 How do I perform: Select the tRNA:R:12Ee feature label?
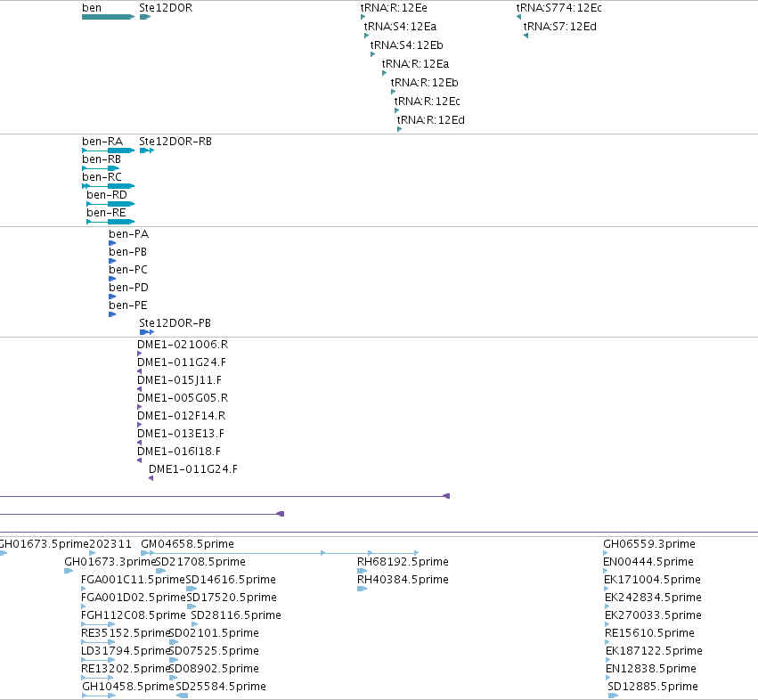pyautogui.click(x=394, y=8)
